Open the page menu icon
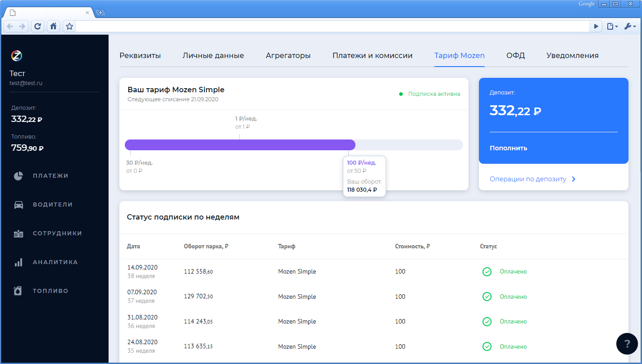642x364 pixels. coord(612,27)
